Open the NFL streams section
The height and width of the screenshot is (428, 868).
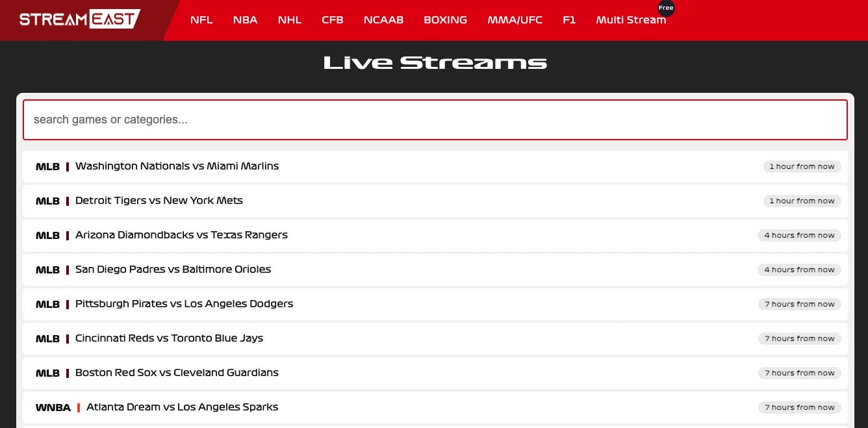coord(201,19)
